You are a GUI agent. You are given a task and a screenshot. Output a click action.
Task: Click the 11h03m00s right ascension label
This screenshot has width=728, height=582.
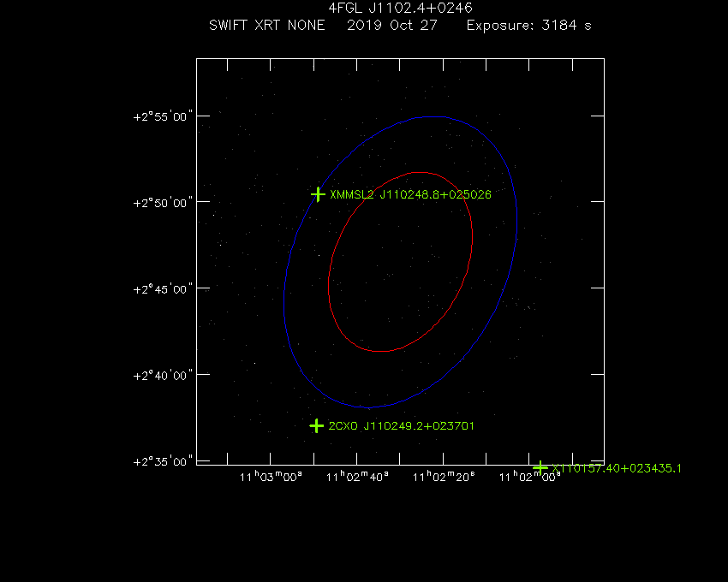tap(272, 477)
